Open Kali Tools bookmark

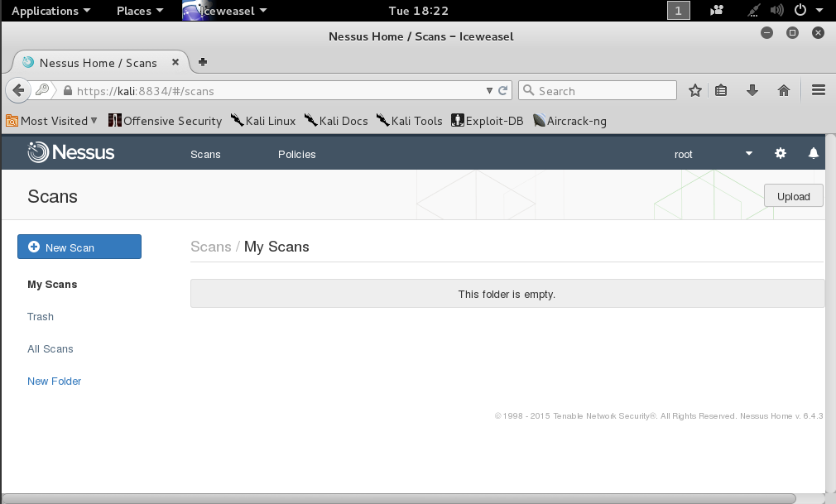pos(409,121)
